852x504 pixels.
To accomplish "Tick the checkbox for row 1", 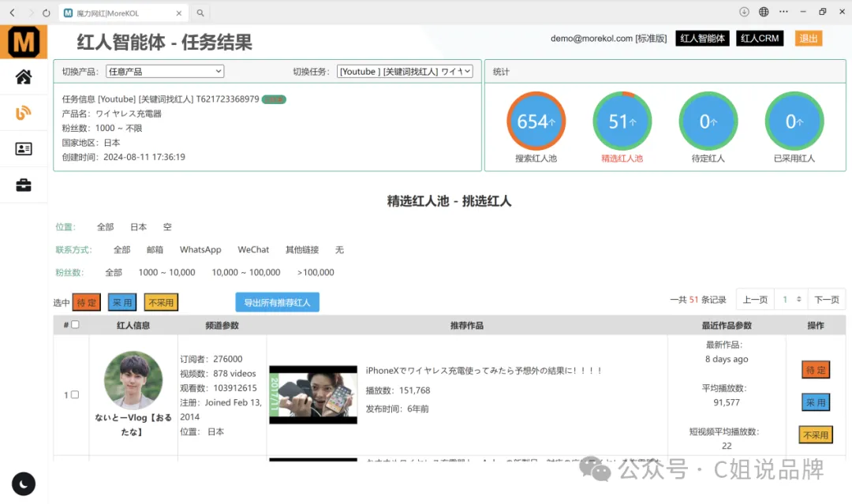I will [x=75, y=395].
